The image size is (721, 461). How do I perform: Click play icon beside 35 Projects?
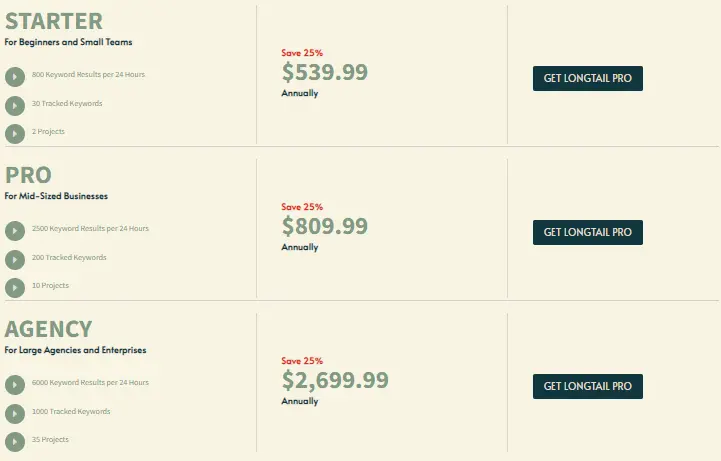(x=15, y=442)
